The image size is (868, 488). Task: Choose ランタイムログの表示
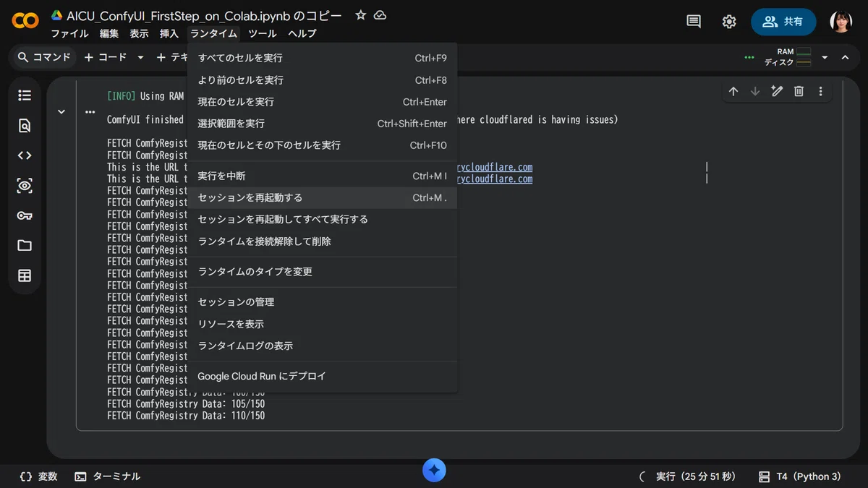tap(322, 346)
